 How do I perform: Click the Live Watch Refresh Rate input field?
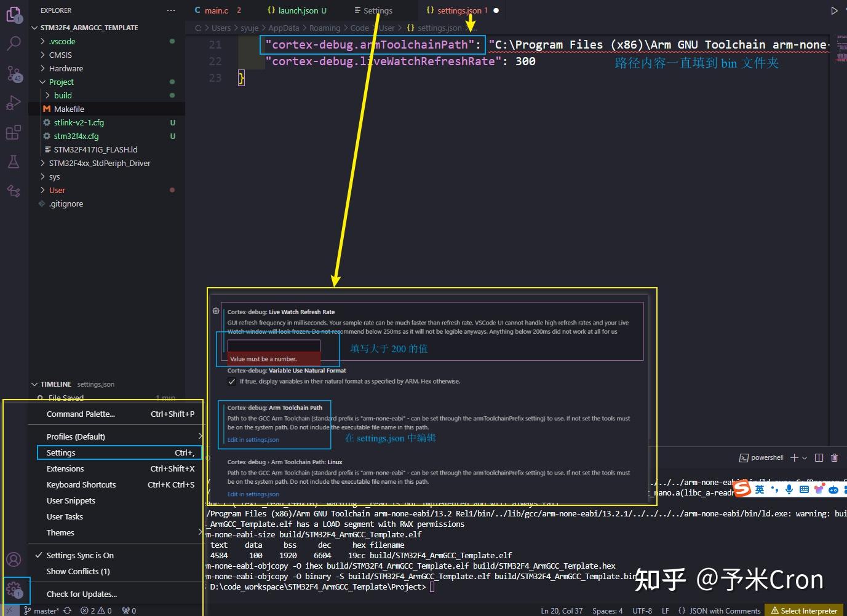[x=273, y=346]
